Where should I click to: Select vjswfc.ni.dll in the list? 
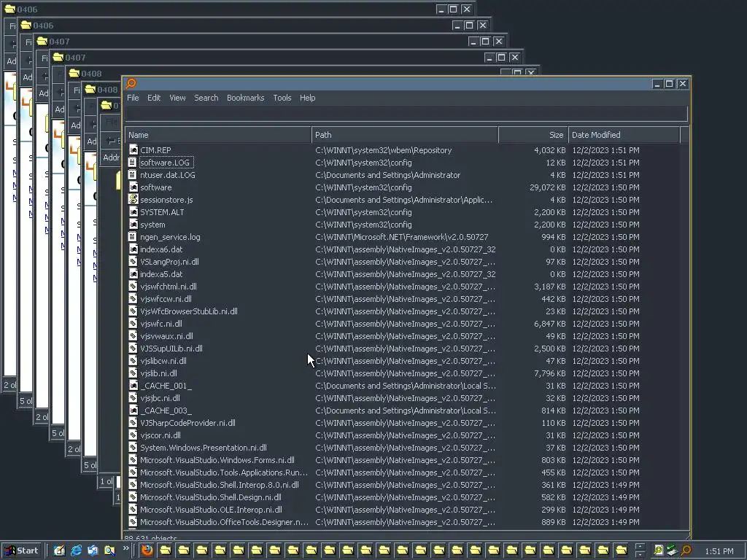161,323
